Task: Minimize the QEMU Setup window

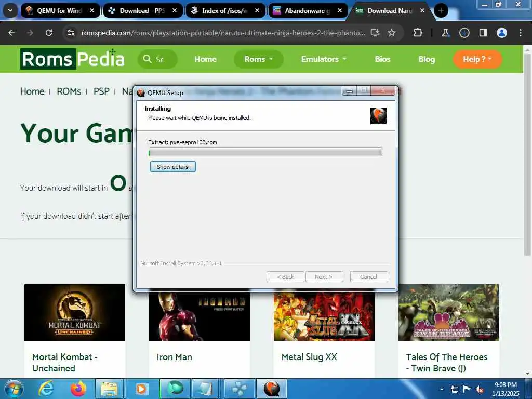Action: [350, 91]
